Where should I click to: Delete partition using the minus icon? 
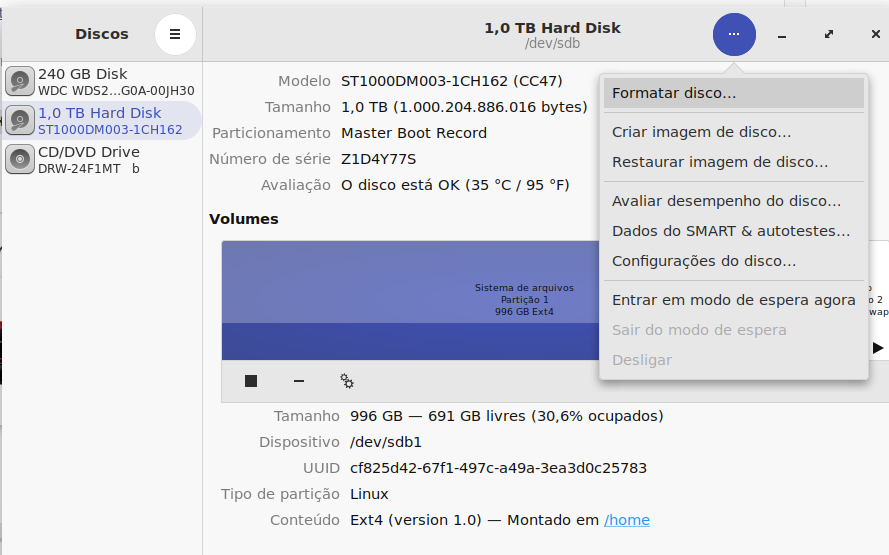click(299, 381)
